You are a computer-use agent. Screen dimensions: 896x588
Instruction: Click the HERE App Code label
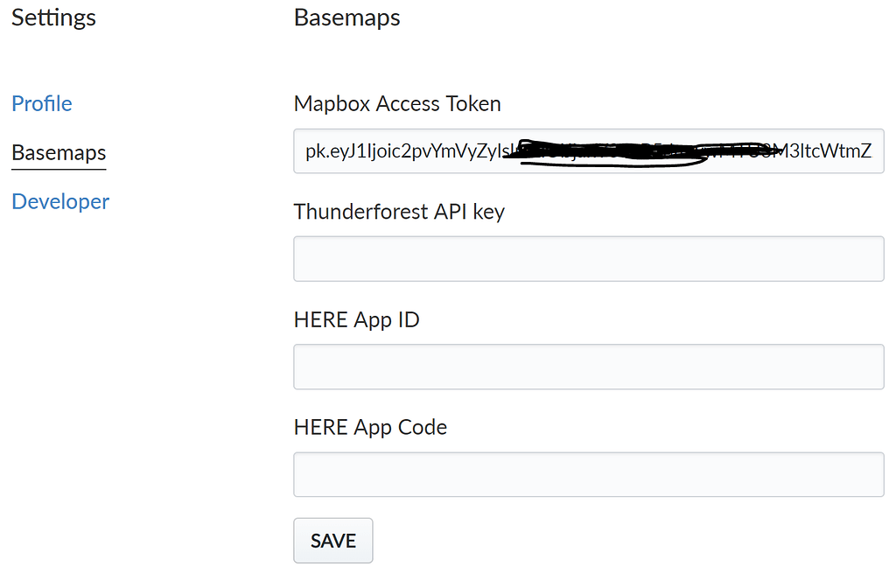click(369, 427)
